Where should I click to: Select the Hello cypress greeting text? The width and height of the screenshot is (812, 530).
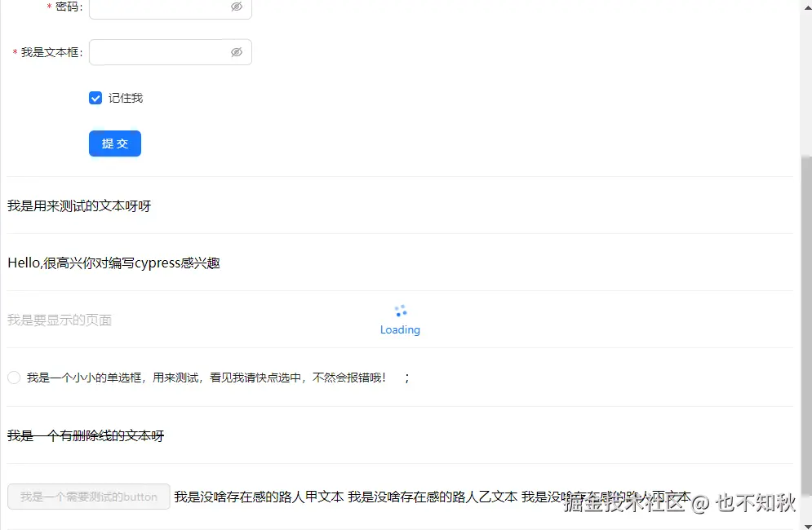[114, 263]
